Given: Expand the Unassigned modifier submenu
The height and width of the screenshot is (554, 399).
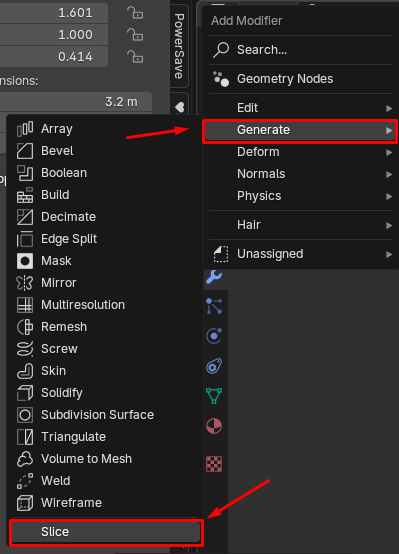Looking at the screenshot, I should [x=301, y=254].
